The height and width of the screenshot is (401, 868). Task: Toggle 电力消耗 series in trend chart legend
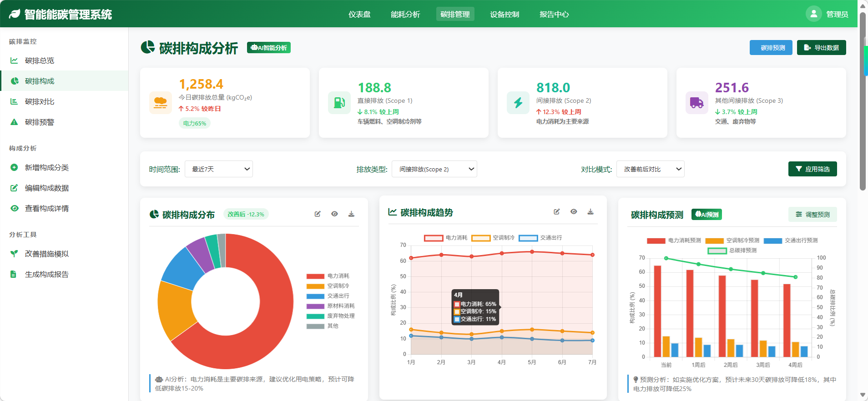434,238
